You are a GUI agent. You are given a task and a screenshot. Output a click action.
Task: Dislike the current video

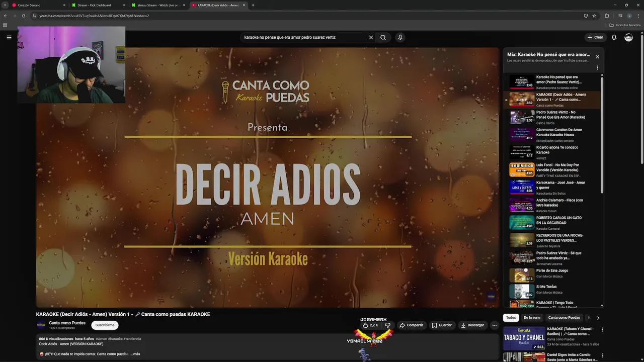pyautogui.click(x=387, y=325)
